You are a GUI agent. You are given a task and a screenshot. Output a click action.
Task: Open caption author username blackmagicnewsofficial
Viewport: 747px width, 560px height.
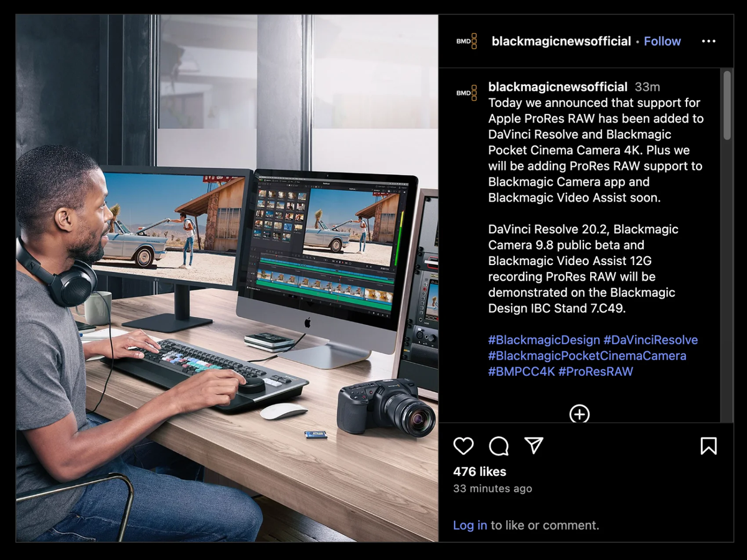click(558, 87)
